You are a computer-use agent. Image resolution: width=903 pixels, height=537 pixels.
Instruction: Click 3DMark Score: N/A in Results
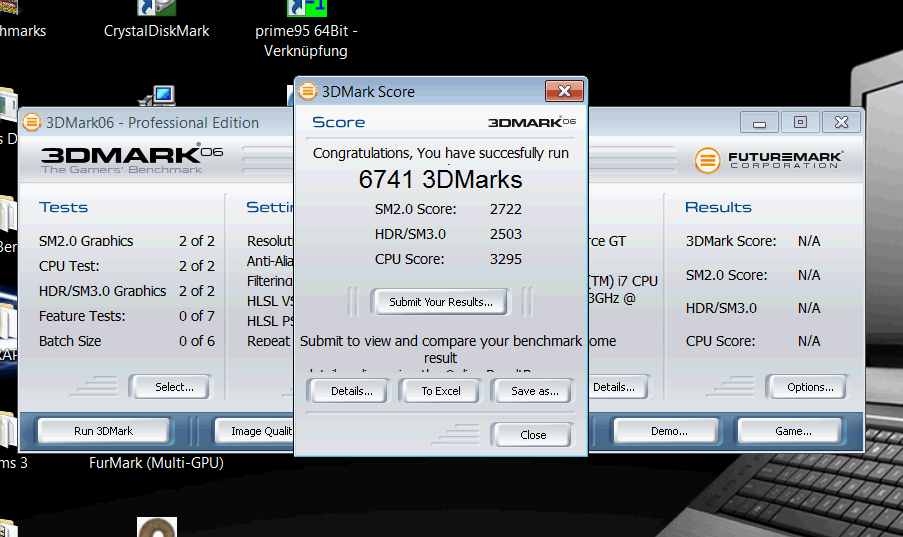point(753,241)
